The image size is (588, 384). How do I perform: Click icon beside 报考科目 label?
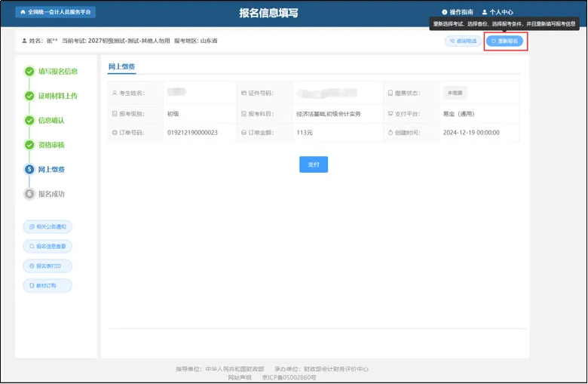tap(243, 113)
